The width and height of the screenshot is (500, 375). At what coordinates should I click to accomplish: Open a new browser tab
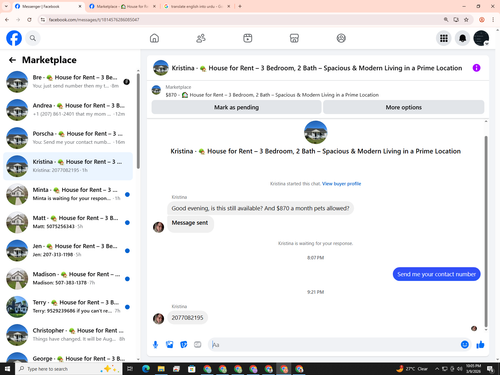(240, 6)
